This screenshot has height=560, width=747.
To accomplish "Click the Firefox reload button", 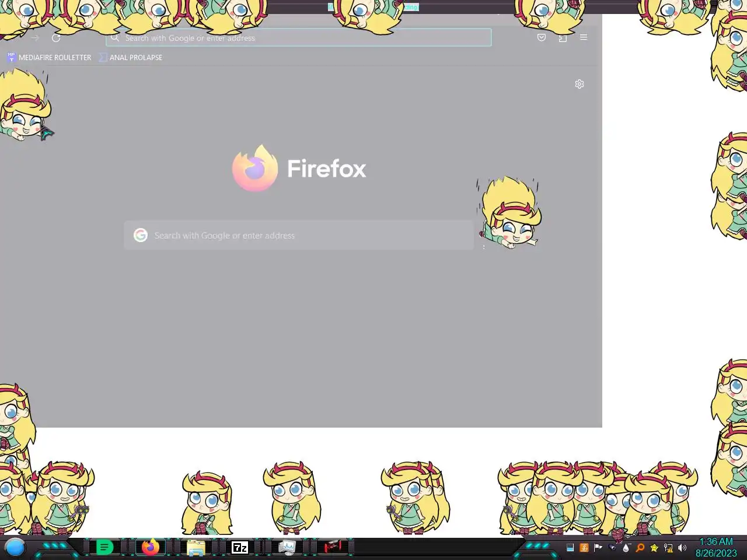I will pyautogui.click(x=56, y=38).
